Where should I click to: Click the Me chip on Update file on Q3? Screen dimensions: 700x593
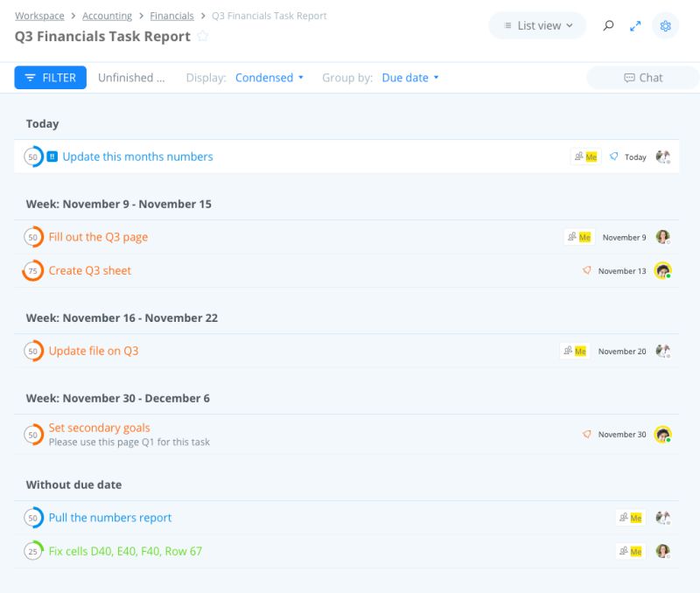click(x=587, y=351)
